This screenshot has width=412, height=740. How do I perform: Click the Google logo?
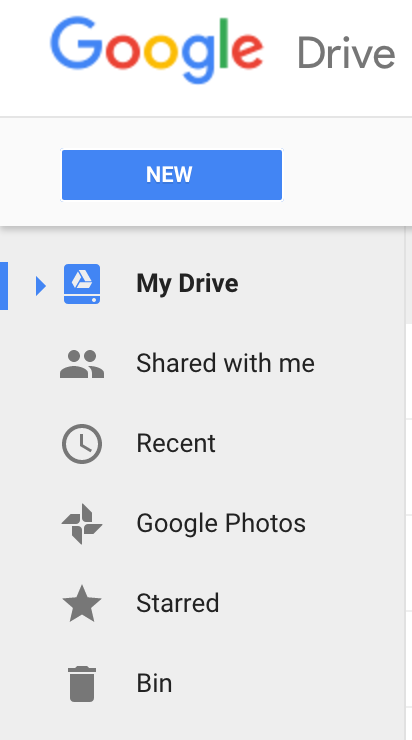tap(157, 50)
